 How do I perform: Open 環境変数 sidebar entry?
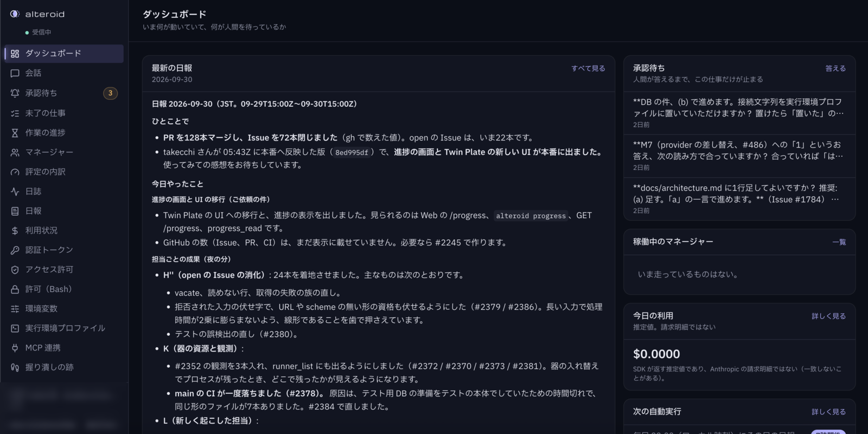64,309
